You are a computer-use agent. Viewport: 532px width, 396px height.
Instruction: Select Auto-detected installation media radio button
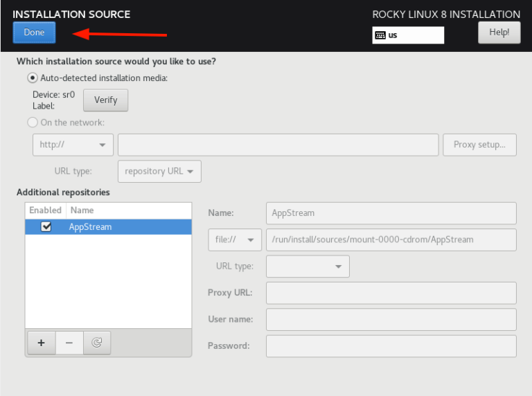33,78
